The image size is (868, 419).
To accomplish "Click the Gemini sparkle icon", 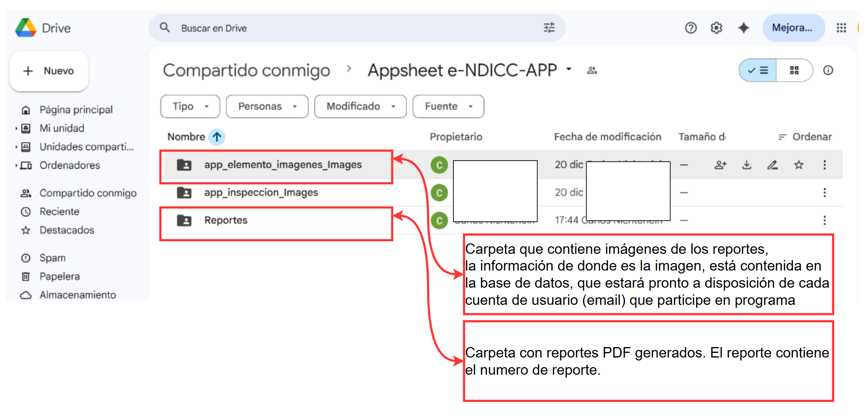I will tap(743, 28).
